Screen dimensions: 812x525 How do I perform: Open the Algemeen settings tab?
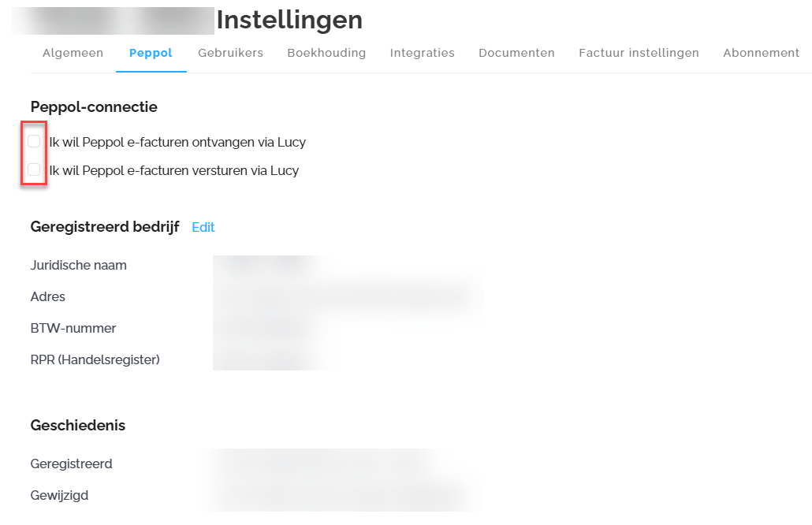pyautogui.click(x=73, y=53)
